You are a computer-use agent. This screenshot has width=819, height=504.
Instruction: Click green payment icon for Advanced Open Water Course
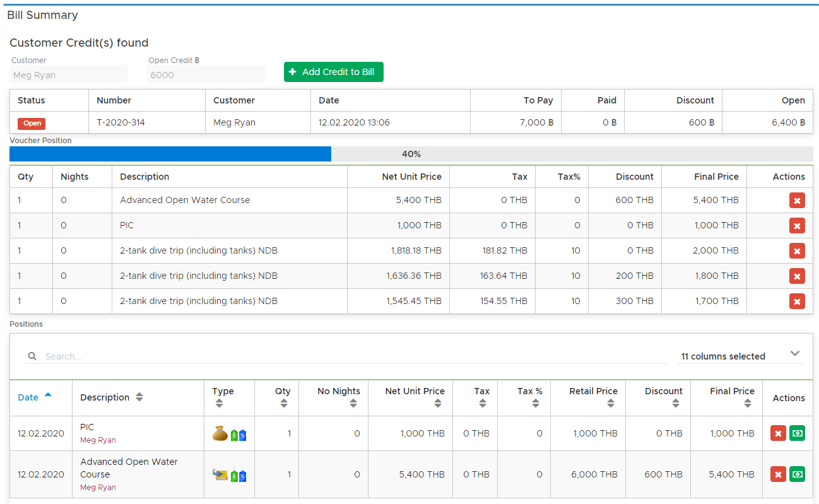point(797,474)
